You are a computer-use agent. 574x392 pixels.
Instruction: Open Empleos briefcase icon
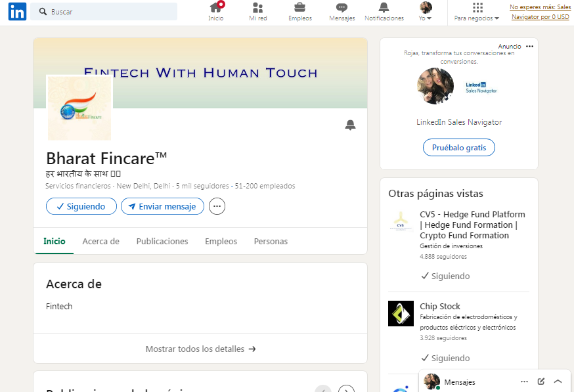point(300,11)
